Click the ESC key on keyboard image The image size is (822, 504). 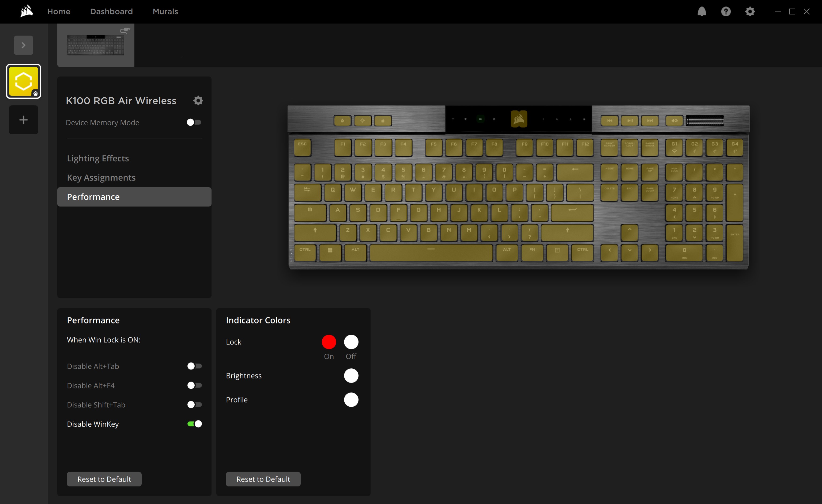click(303, 148)
